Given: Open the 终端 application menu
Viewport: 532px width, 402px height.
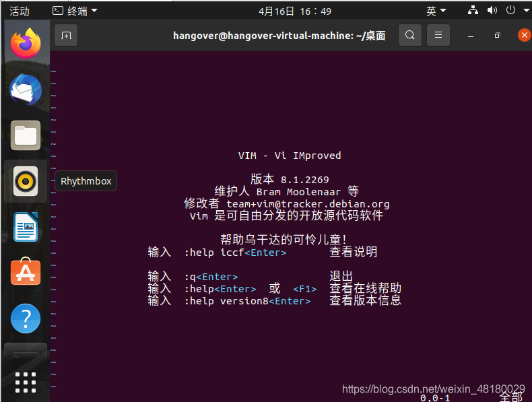Looking at the screenshot, I should (x=75, y=11).
